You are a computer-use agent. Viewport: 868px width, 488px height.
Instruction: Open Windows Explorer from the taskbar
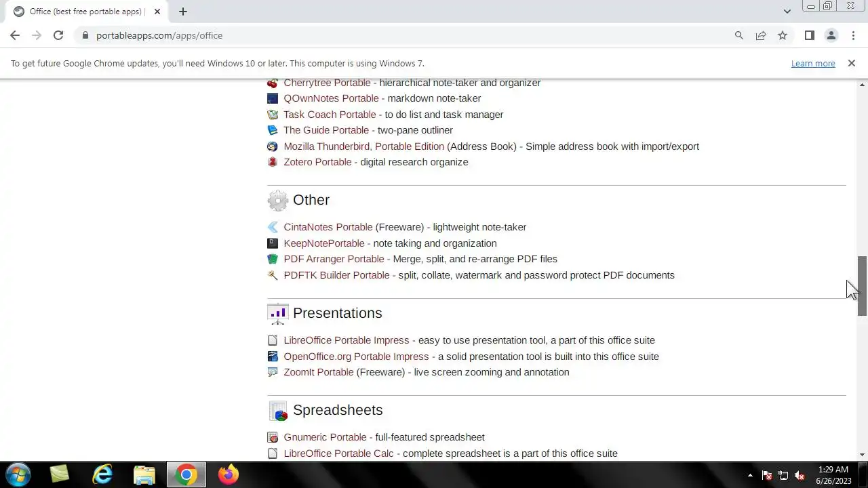point(144,474)
